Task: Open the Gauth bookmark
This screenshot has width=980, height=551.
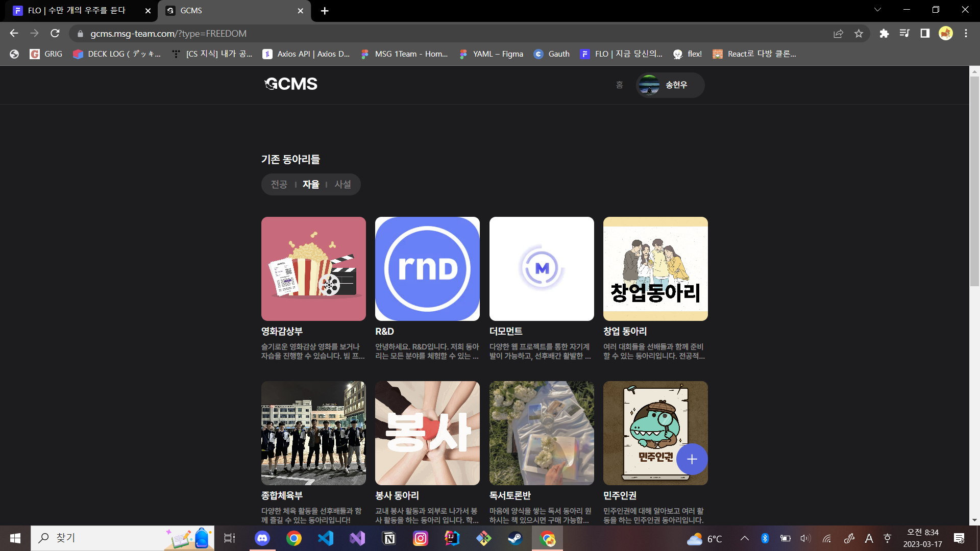Action: pos(551,54)
